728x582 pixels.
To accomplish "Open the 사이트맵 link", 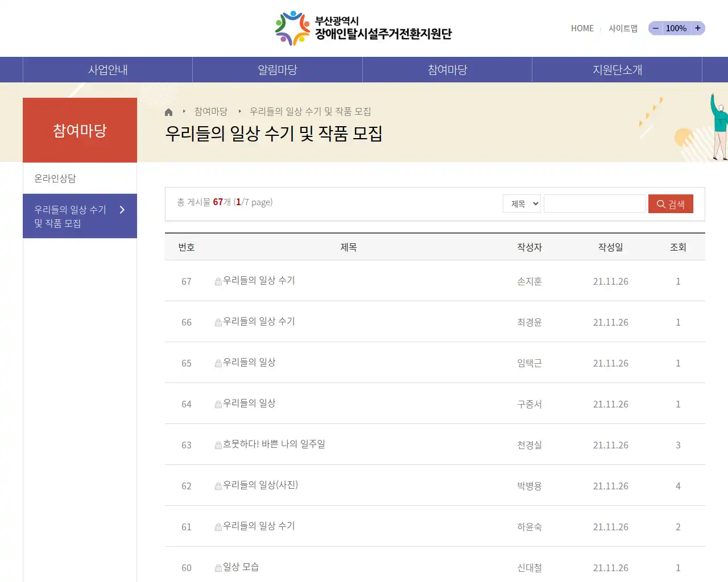I will click(623, 28).
